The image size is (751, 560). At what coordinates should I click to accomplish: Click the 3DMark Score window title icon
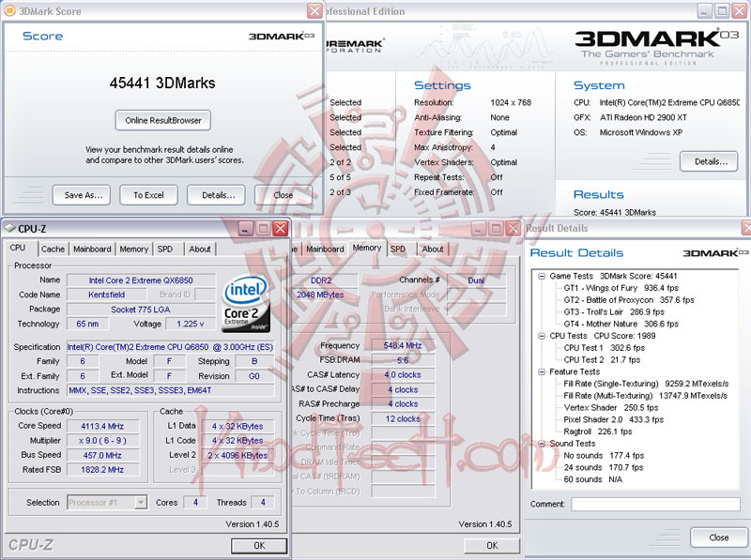point(9,10)
